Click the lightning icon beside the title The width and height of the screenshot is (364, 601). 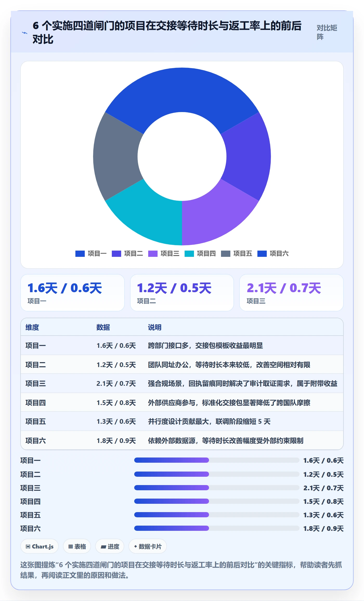pyautogui.click(x=24, y=33)
